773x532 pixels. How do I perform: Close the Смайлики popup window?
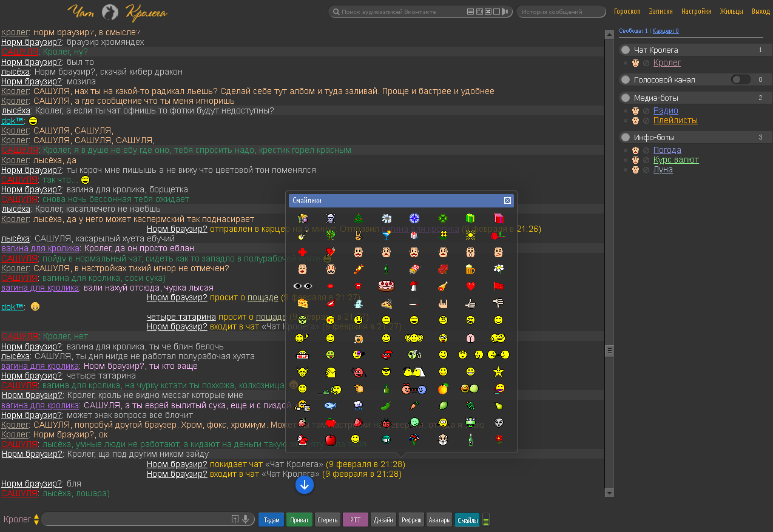(x=507, y=200)
